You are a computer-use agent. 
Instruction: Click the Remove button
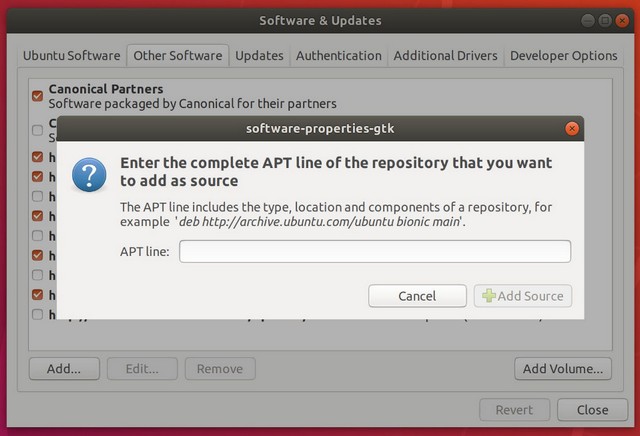point(220,369)
